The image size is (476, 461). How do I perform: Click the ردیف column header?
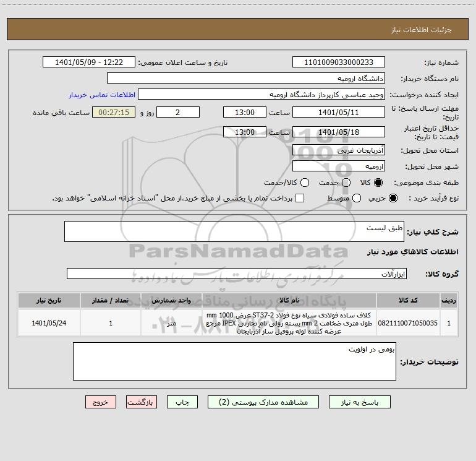pyautogui.click(x=449, y=300)
